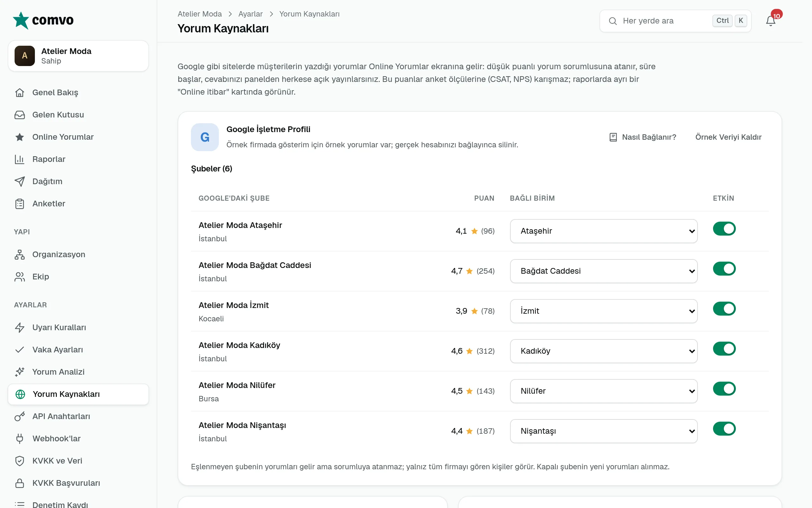This screenshot has height=508, width=812.
Task: Open the Atelier Moda Sahip account switcher
Action: click(x=78, y=56)
